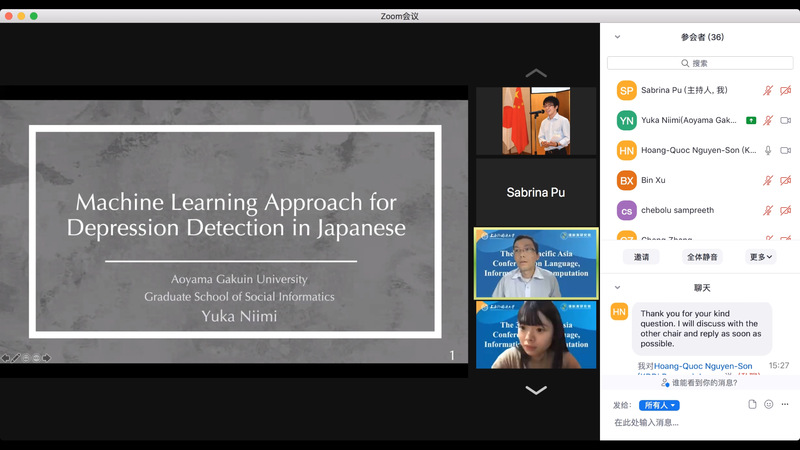Screen dimensions: 800x450
Task: Click the 邀请 invite button
Action: click(x=641, y=257)
